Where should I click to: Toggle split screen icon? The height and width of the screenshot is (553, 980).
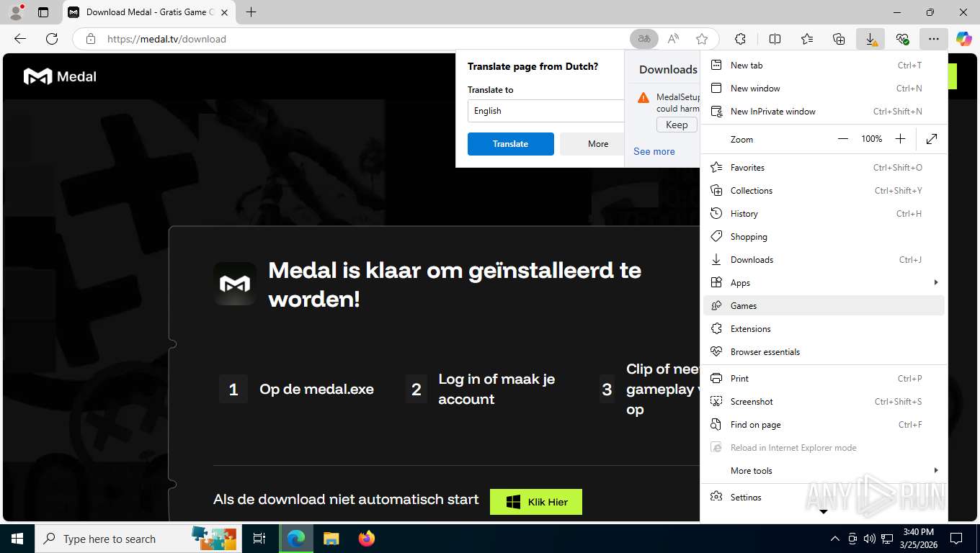775,39
